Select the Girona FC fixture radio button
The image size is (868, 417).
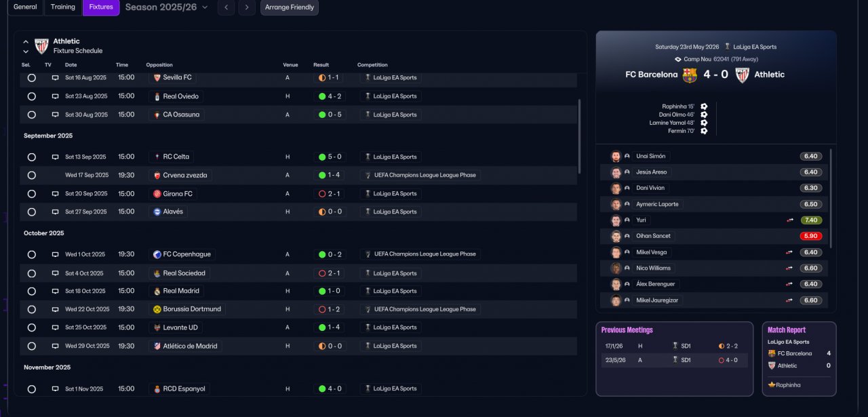coord(31,194)
